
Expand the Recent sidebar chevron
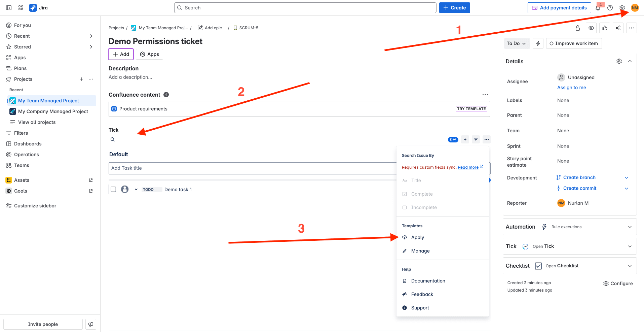[x=91, y=36]
